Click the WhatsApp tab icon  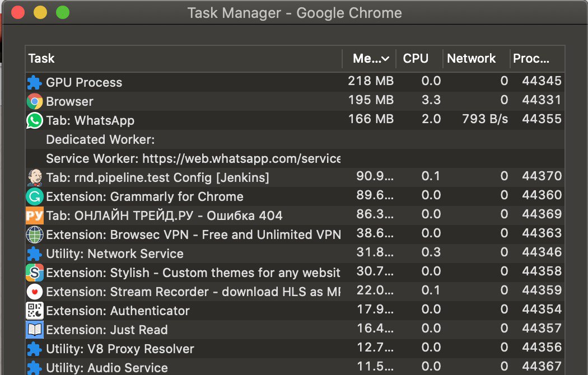tap(35, 121)
